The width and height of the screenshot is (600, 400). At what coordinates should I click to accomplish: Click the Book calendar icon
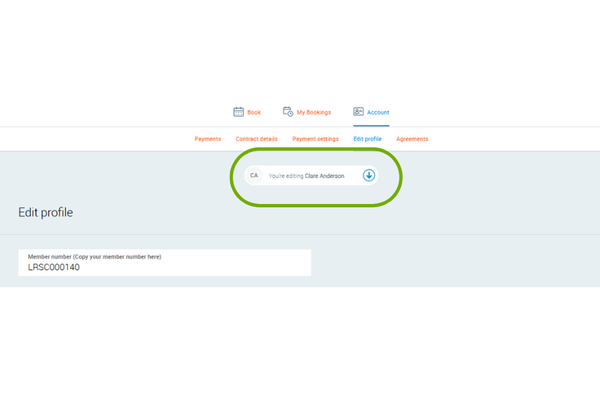[x=238, y=112]
